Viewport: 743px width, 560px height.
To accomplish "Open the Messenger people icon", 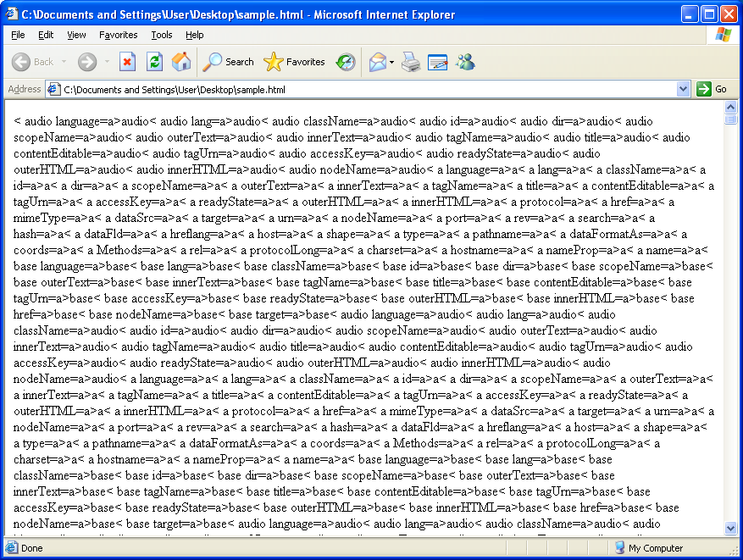I will (x=465, y=62).
